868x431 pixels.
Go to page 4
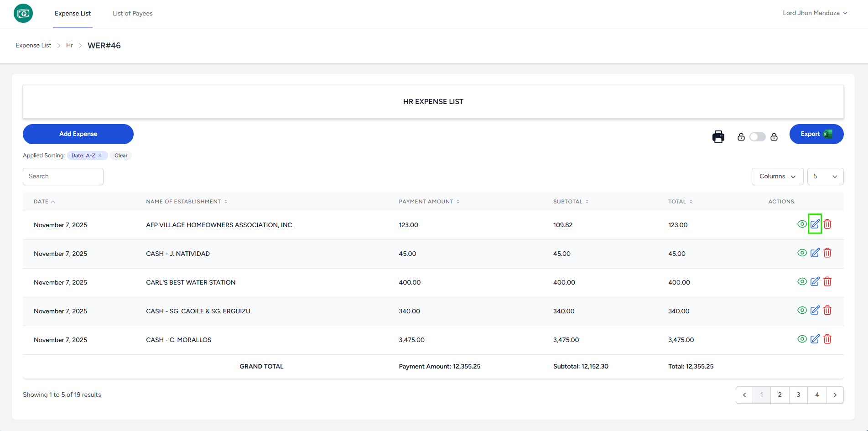pos(817,395)
